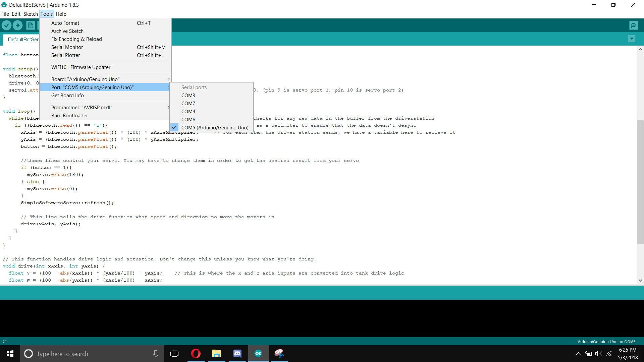Image resolution: width=644 pixels, height=362 pixels.
Task: Expand the Programmer: AVRISP mkII submenu
Action: click(x=105, y=108)
